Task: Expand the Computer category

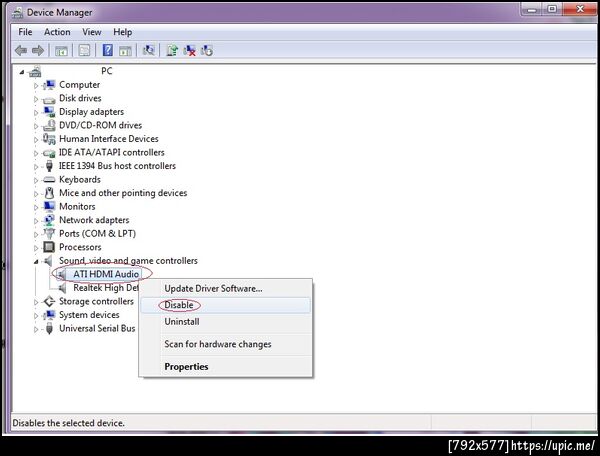Action: click(x=36, y=85)
